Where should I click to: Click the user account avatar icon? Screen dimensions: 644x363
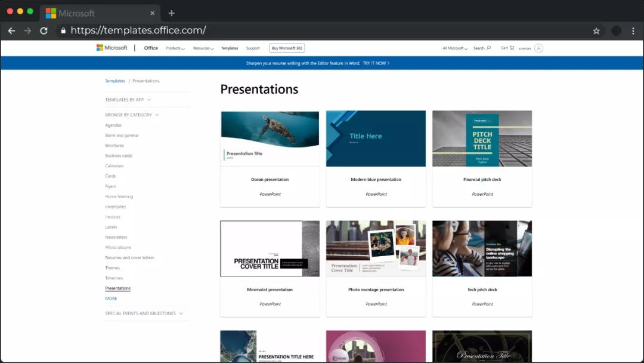point(538,48)
